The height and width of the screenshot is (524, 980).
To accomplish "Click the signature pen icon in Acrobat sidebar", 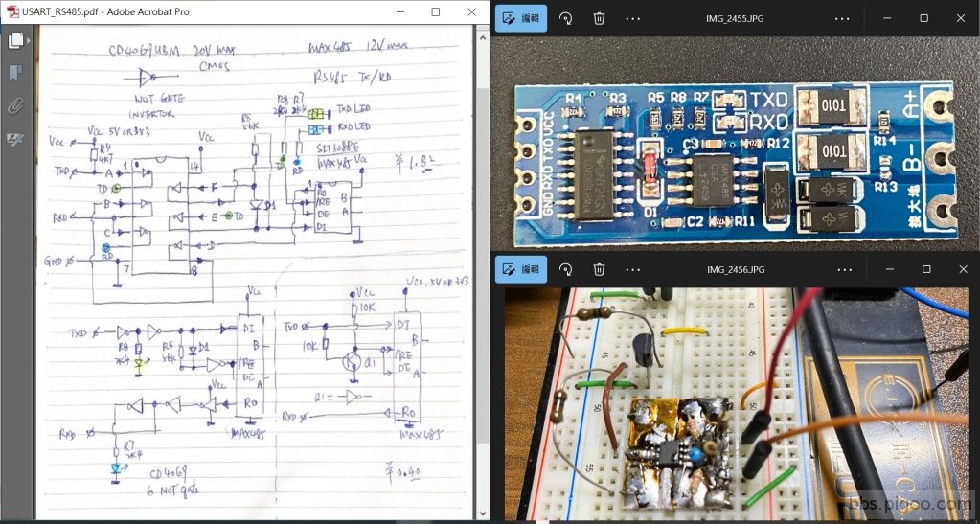I will pos(15,140).
